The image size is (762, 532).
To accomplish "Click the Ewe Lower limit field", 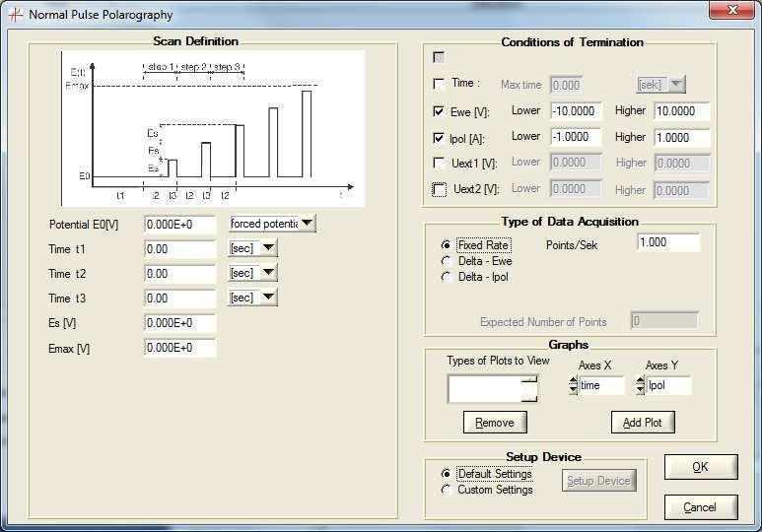I will click(577, 111).
